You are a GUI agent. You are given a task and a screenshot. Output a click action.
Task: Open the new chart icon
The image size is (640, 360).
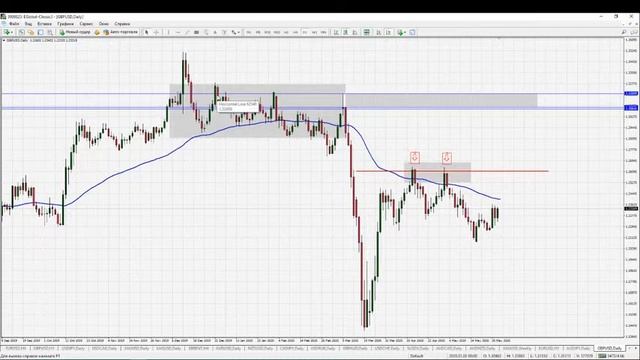click(x=7, y=32)
